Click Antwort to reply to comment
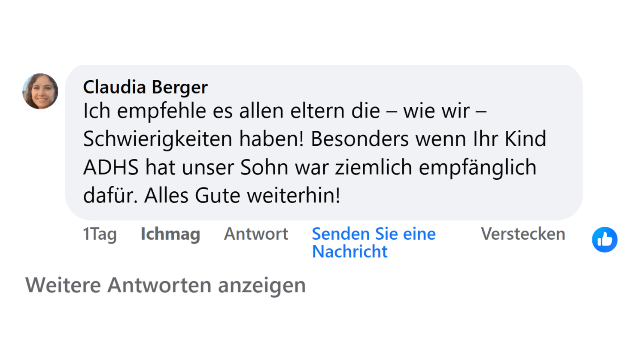This screenshot has height=362, width=644. 256,234
